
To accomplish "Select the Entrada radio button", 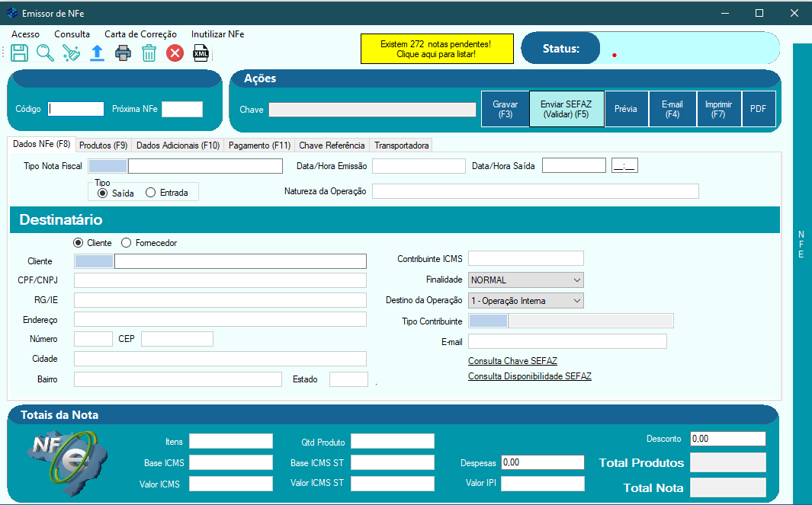I will pyautogui.click(x=150, y=193).
